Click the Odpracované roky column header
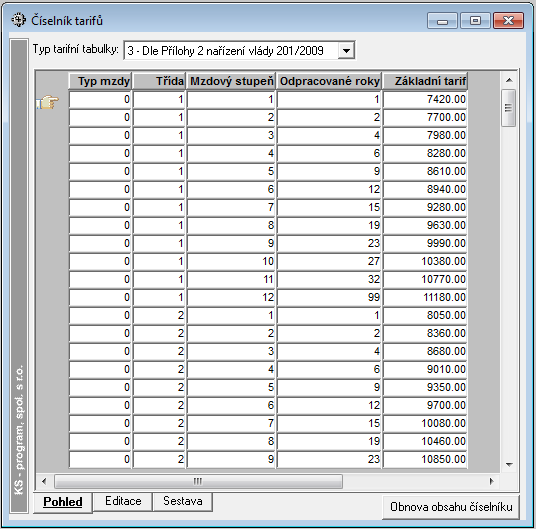Viewport: 536px width, 529px height. click(329, 81)
